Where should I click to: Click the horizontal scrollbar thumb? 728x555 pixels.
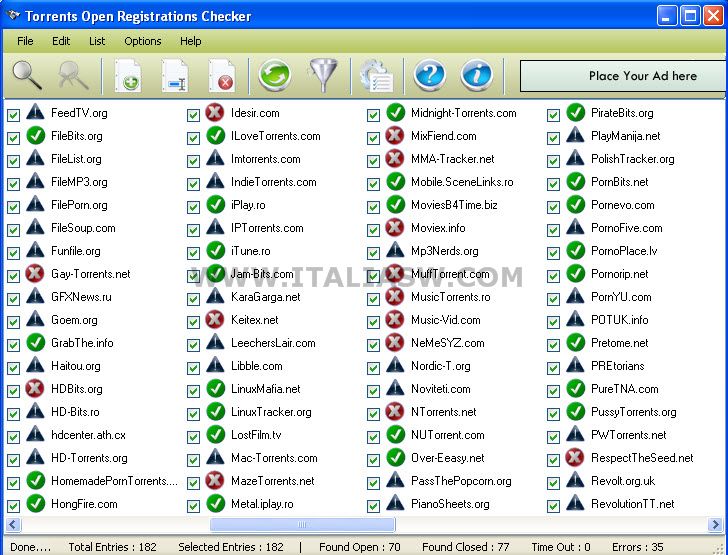[x=302, y=525]
